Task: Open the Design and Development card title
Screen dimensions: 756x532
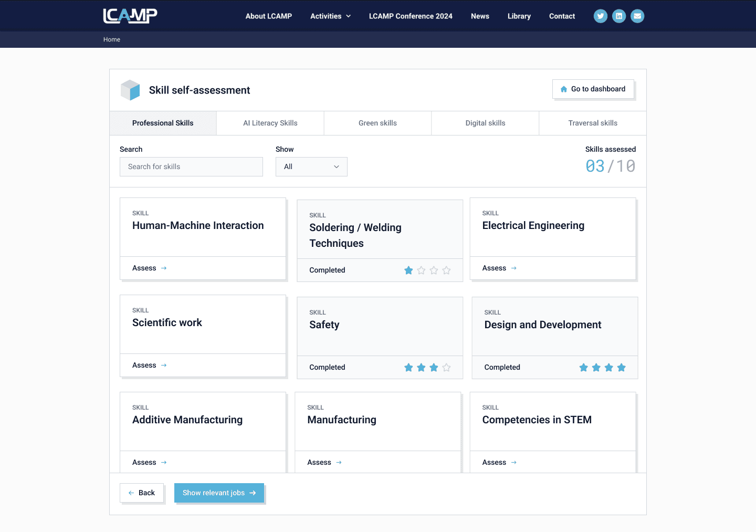Action: point(543,325)
